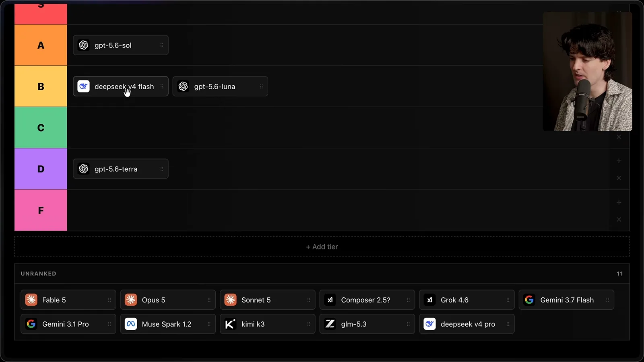Click the DeepSeek whale icon on deepseek v4 flash
This screenshot has width=644, height=362.
[83, 86]
